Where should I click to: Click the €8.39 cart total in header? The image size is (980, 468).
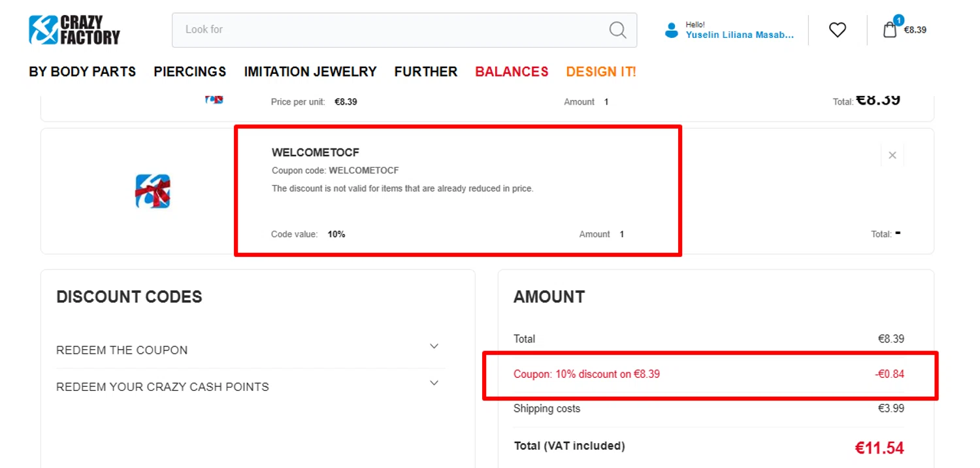[915, 30]
